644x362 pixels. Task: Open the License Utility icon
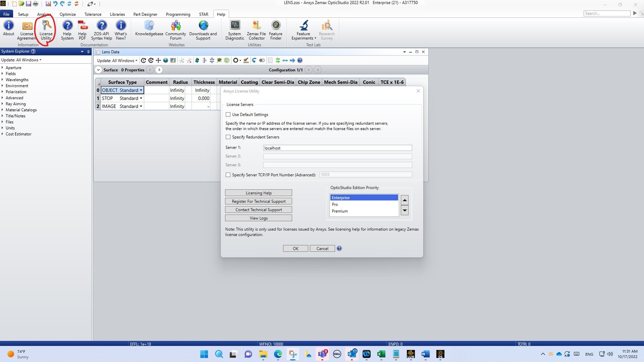pyautogui.click(x=46, y=30)
